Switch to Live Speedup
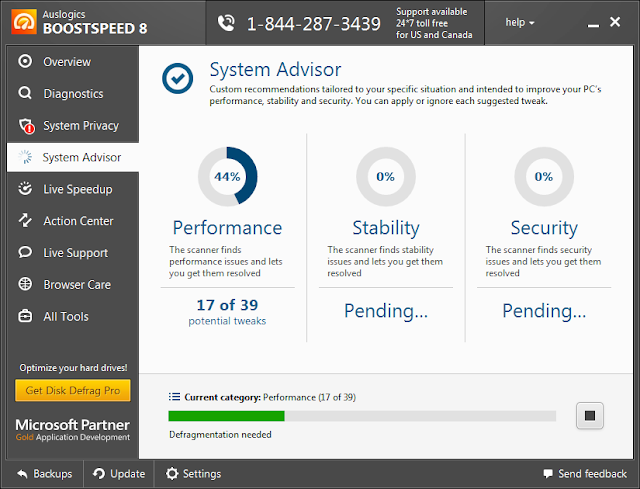The image size is (640, 489). point(73,189)
